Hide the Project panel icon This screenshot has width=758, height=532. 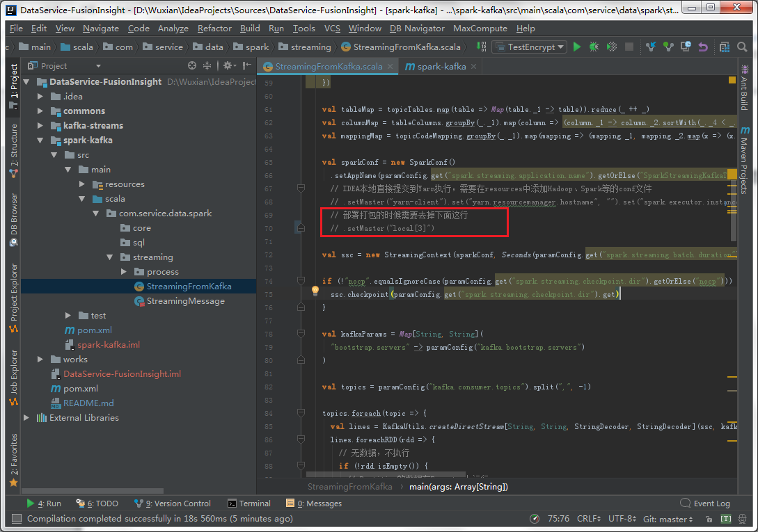pyautogui.click(x=246, y=65)
